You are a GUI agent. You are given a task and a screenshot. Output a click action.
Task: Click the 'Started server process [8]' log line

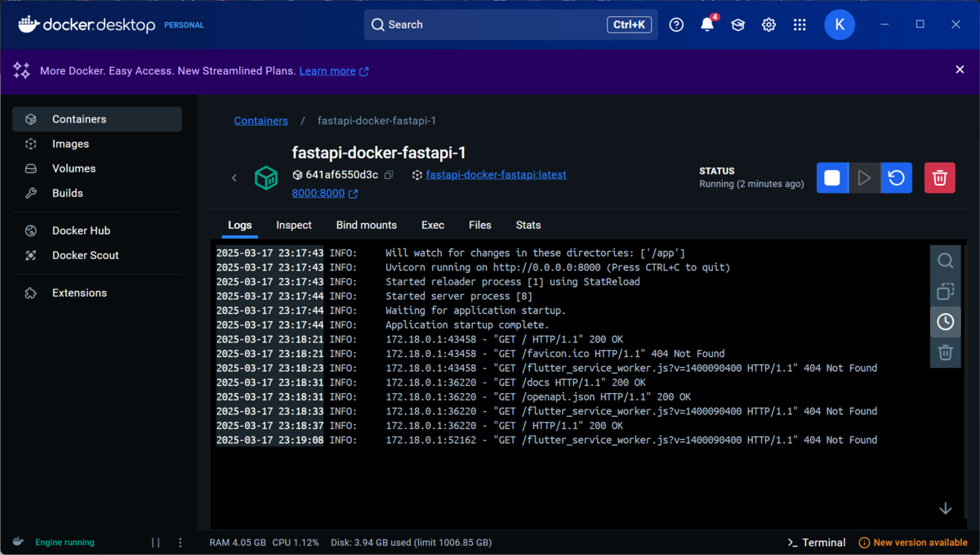[459, 296]
